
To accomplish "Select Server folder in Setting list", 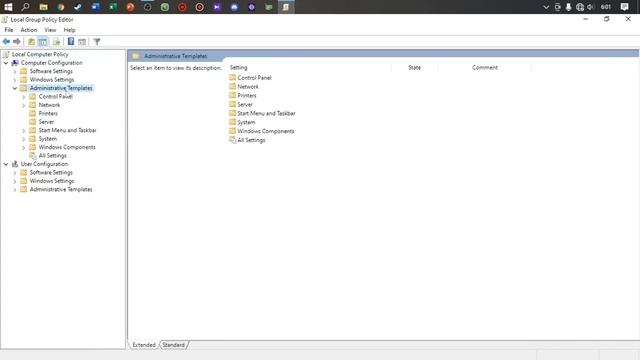I will tap(245, 104).
